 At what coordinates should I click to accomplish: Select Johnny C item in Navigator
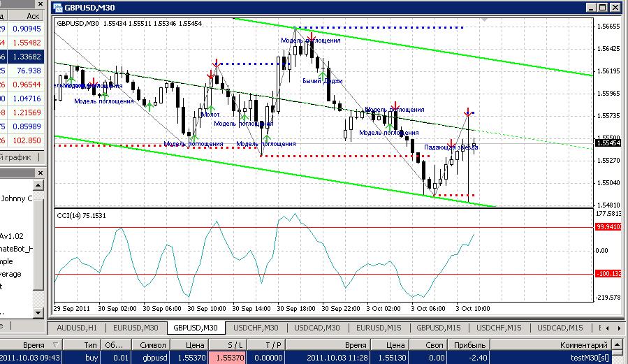tap(17, 198)
